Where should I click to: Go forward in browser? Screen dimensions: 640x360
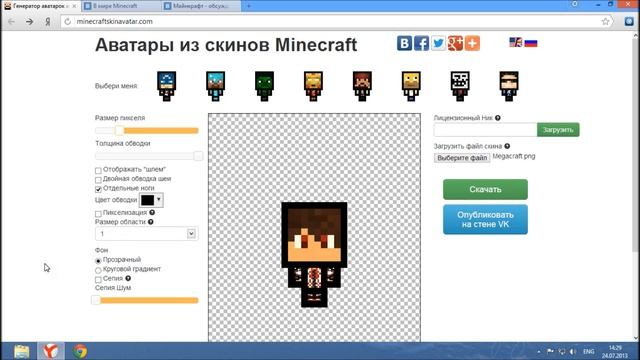(29, 22)
